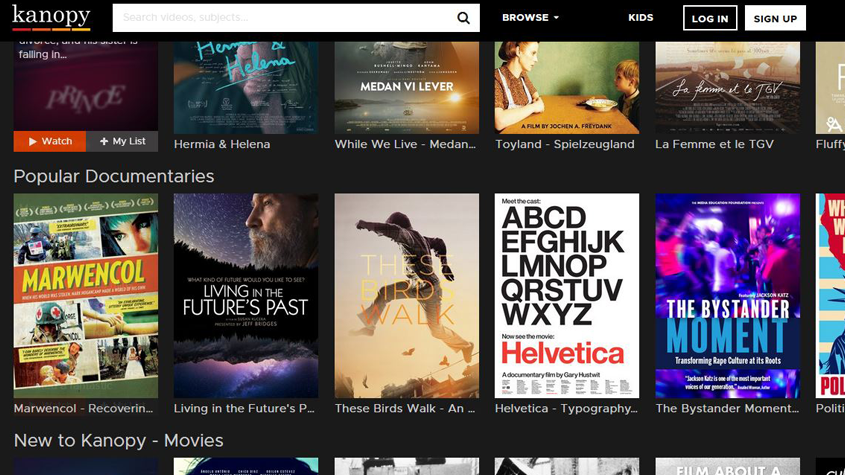Viewport: 845px width, 475px height.
Task: Open the Marwencol documentary poster
Action: 86,295
